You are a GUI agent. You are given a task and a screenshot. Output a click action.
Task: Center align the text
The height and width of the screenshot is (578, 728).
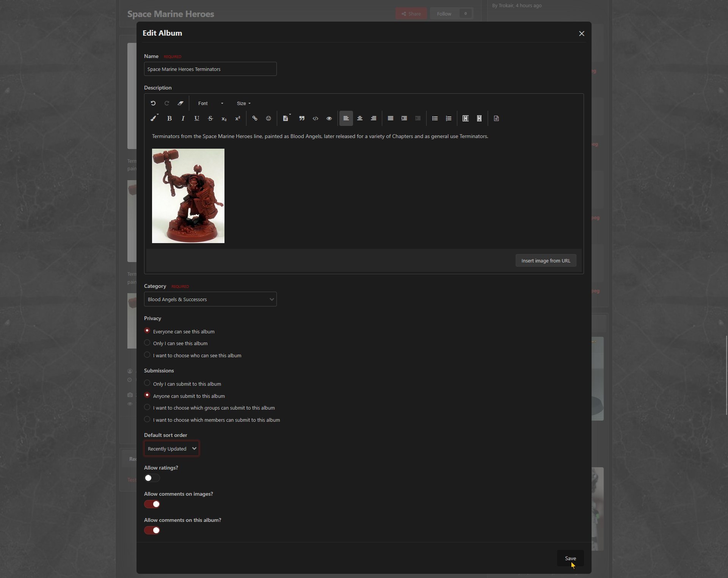point(360,118)
